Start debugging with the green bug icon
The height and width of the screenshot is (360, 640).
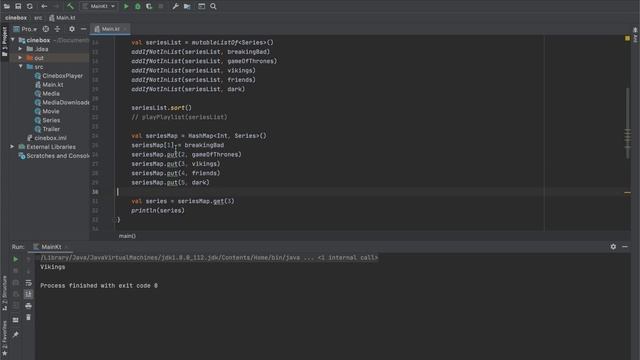(x=138, y=6)
